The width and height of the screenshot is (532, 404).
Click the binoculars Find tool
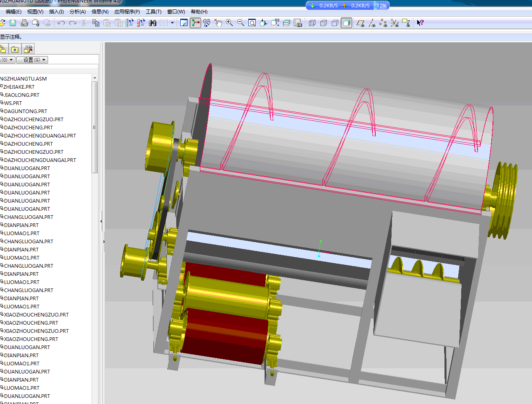(153, 23)
